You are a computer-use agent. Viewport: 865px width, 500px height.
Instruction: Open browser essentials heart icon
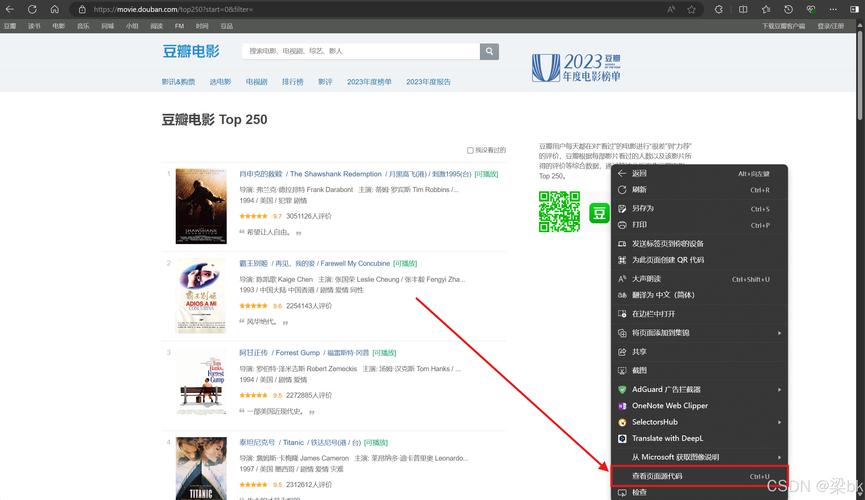(x=810, y=9)
